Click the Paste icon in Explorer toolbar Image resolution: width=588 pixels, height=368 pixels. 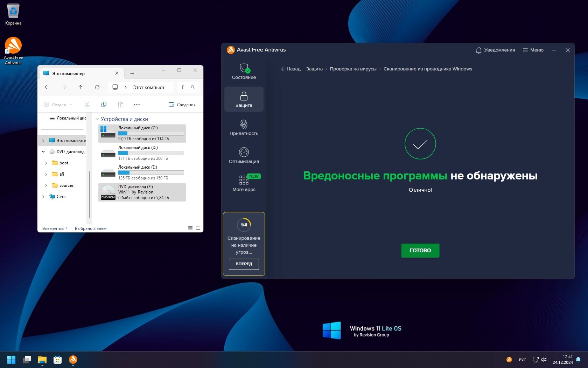[121, 104]
